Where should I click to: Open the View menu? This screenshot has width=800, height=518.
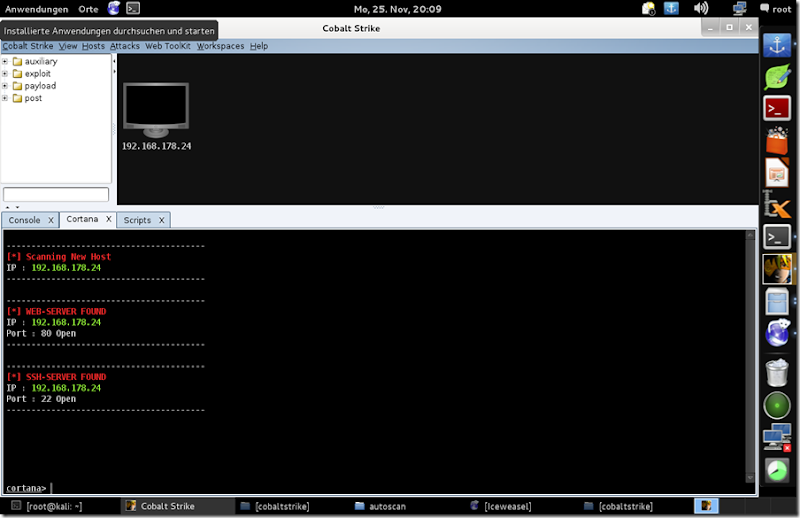click(68, 46)
